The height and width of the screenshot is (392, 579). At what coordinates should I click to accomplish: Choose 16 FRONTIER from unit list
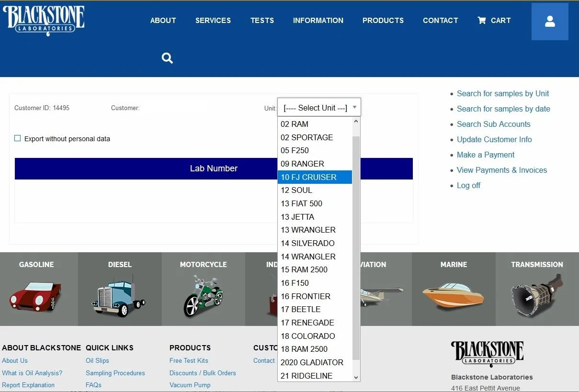coord(315,296)
